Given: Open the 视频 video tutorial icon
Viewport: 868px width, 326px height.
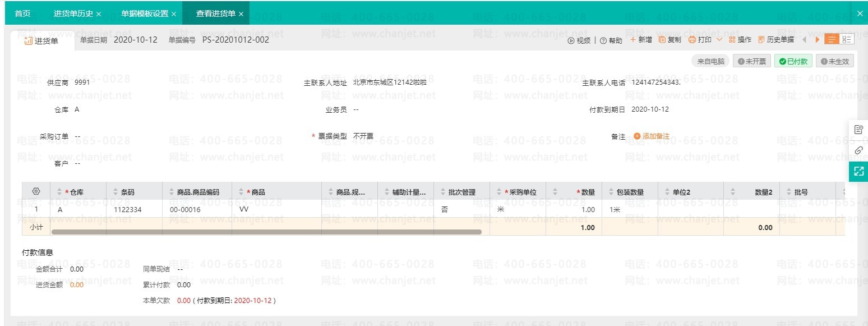Looking at the screenshot, I should 571,40.
